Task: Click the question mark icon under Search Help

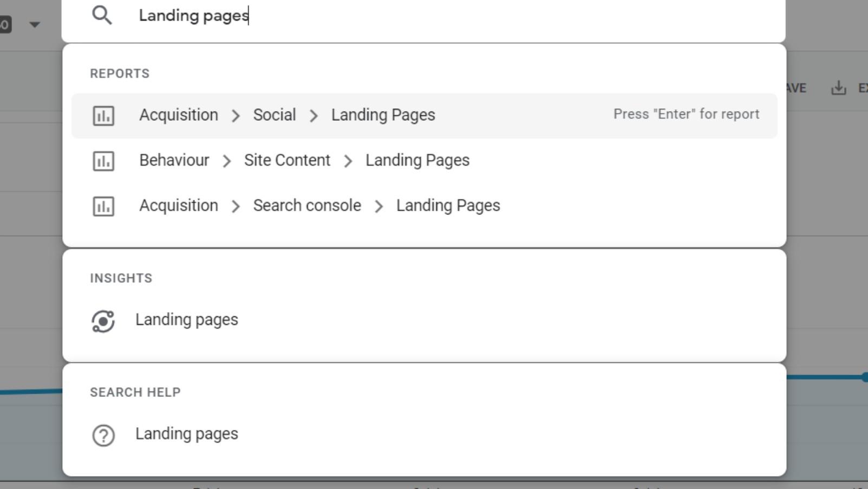Action: point(103,434)
